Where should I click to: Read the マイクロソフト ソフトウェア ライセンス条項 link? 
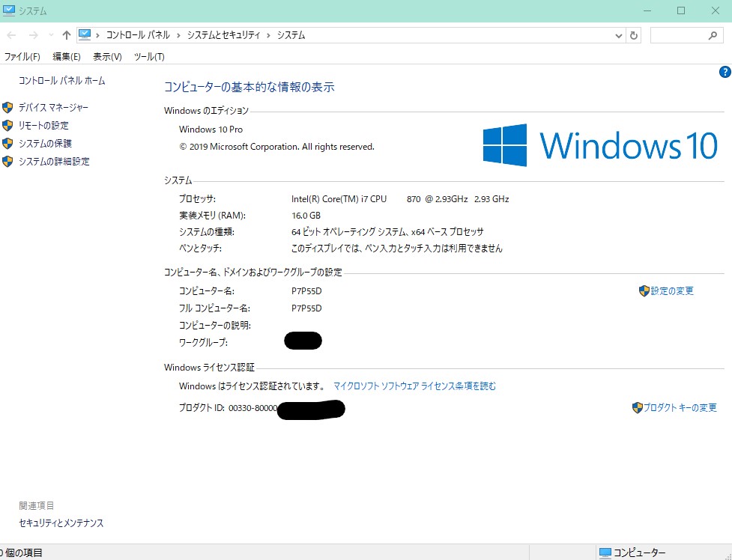(414, 386)
